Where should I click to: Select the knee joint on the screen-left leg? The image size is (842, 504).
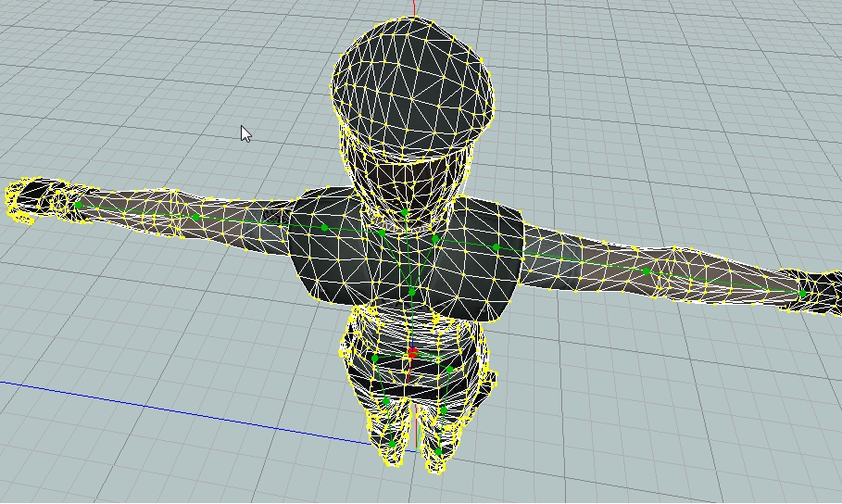click(386, 401)
